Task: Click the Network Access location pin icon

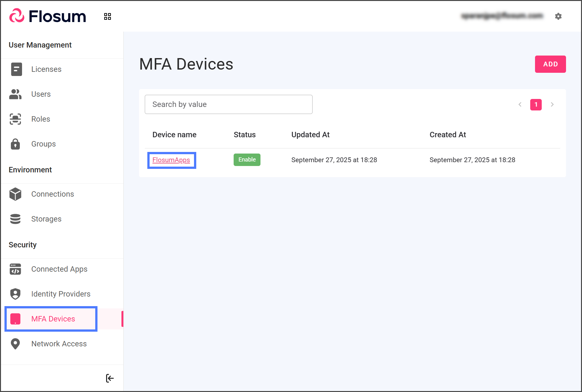Action: tap(15, 344)
